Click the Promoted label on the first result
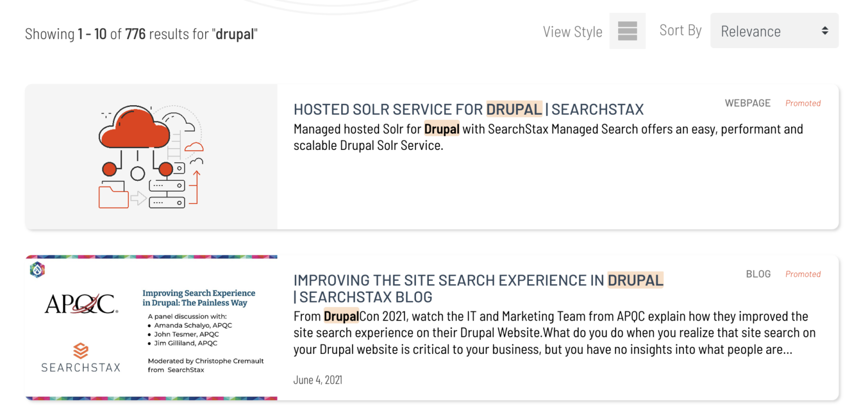The width and height of the screenshot is (868, 420). [803, 103]
